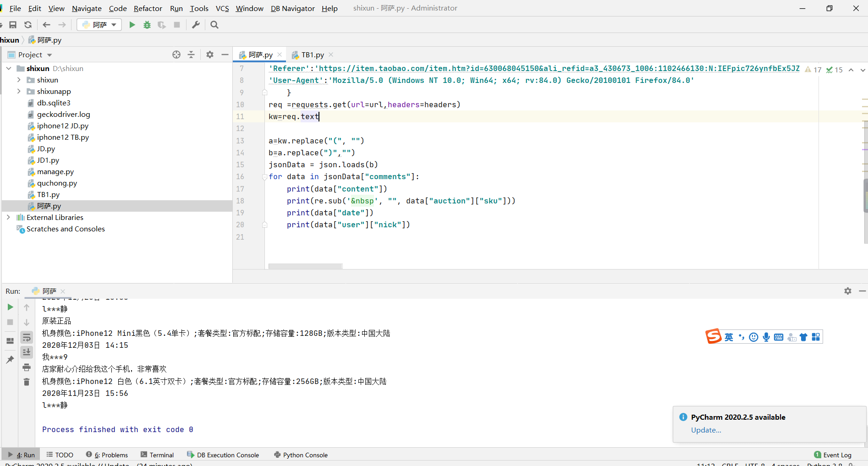The height and width of the screenshot is (466, 868).
Task: Click the Update... link in notification
Action: tap(706, 430)
